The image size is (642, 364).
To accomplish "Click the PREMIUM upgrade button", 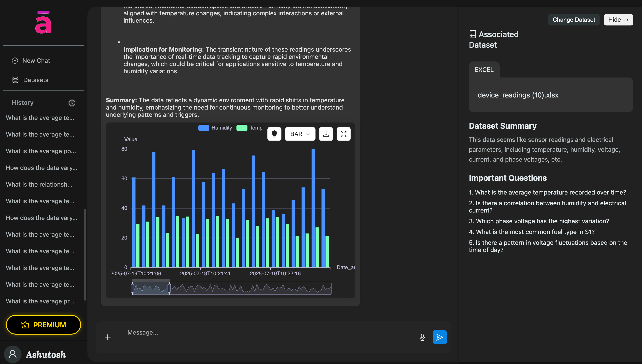I will click(x=44, y=325).
